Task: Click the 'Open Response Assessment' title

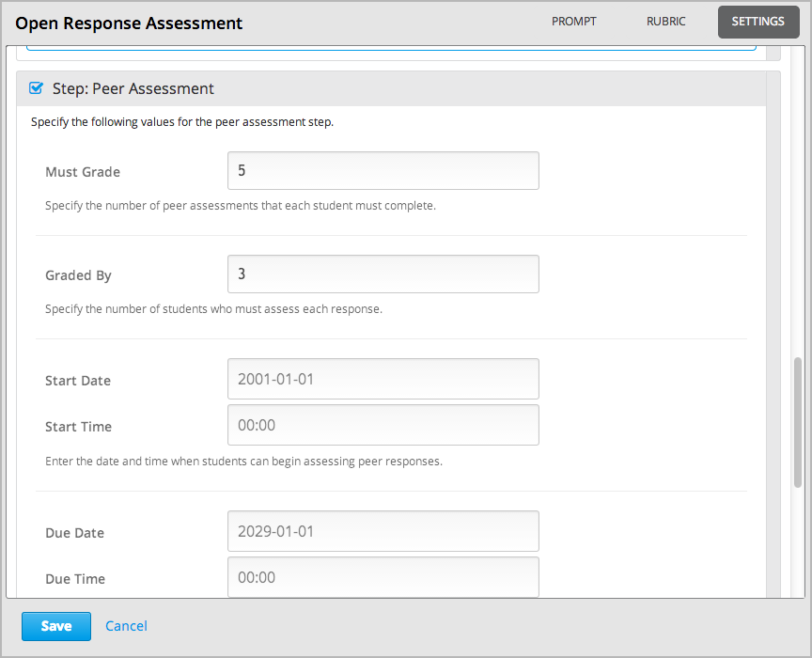Action: pyautogui.click(x=129, y=23)
